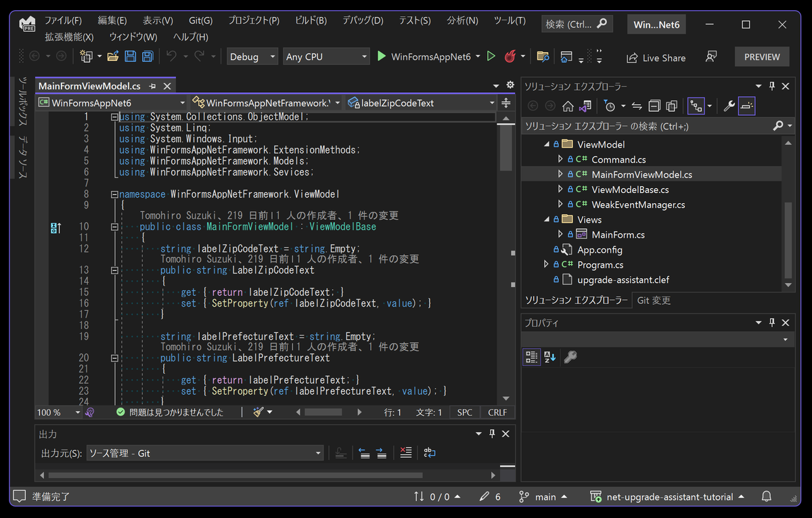Collapse the ViewModel folder in the tree

point(547,144)
